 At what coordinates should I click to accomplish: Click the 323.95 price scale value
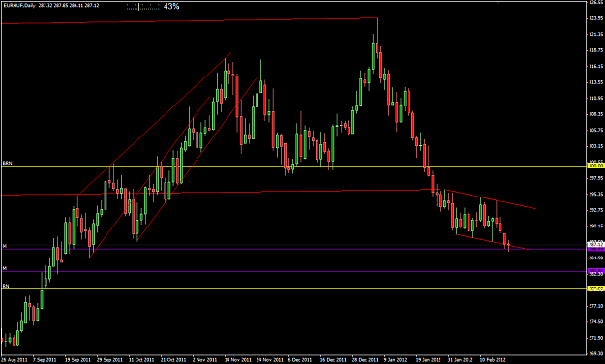click(596, 18)
